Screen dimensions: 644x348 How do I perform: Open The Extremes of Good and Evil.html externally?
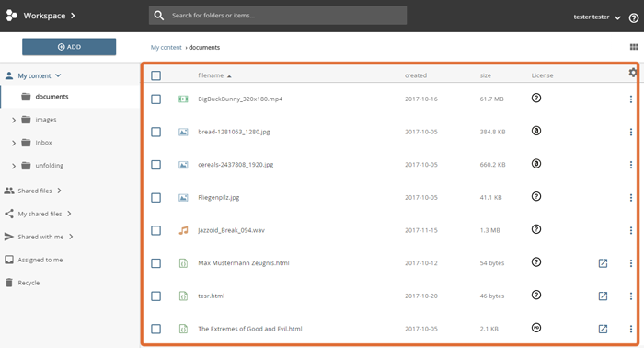click(x=603, y=329)
